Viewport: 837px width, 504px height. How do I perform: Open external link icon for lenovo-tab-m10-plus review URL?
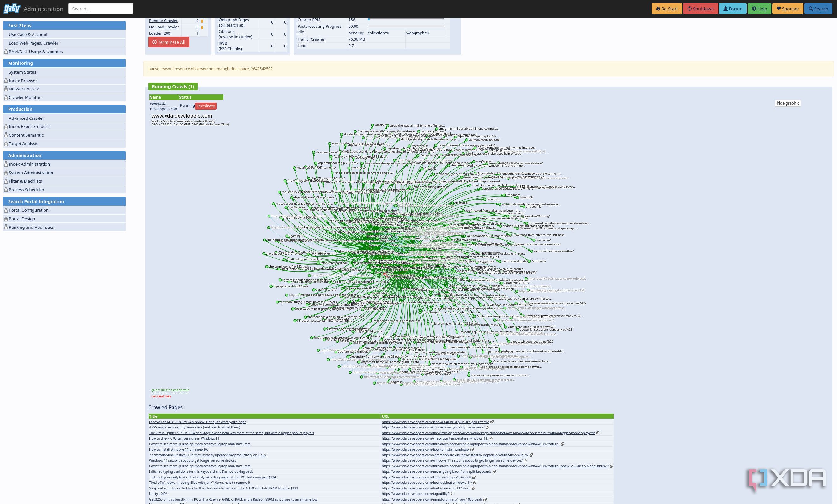click(x=492, y=422)
